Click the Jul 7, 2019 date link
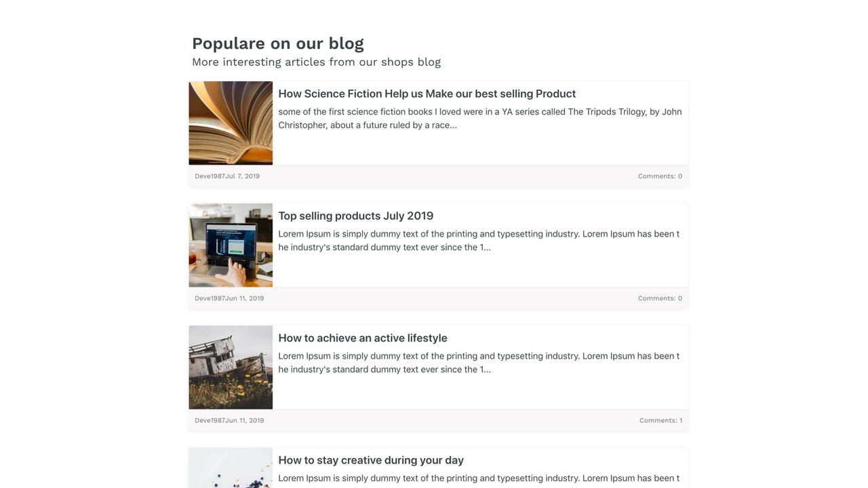868x488 pixels. tap(241, 176)
